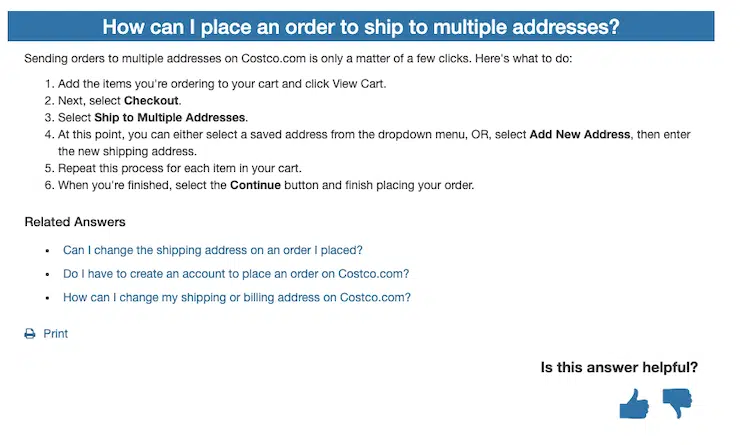
Task: Click the Print link text
Action: 56,334
